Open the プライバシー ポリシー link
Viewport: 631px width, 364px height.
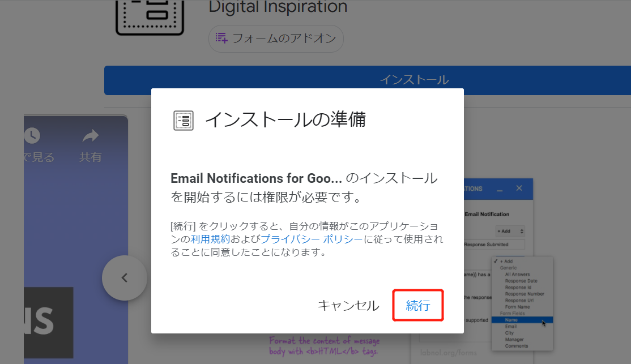(x=312, y=239)
